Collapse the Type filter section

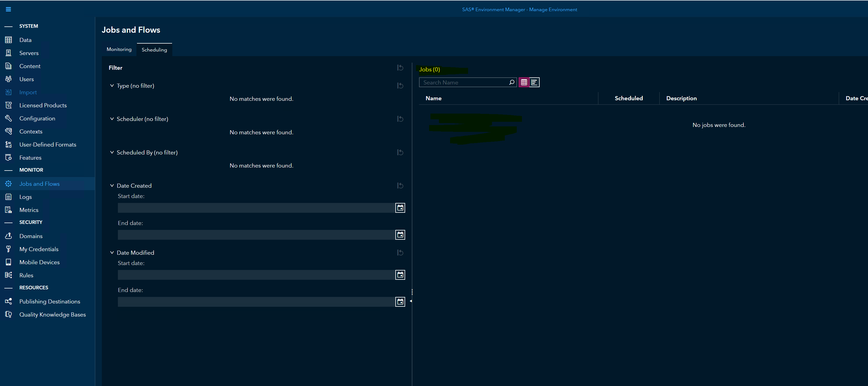click(x=112, y=86)
